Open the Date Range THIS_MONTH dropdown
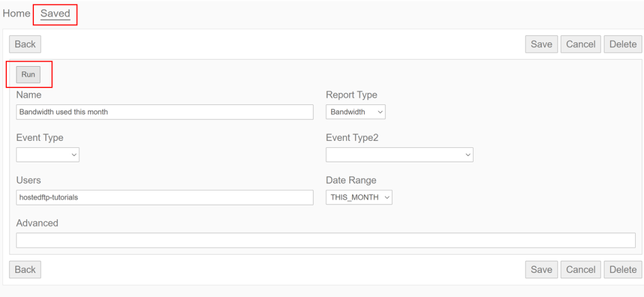644x297 pixels. (359, 198)
